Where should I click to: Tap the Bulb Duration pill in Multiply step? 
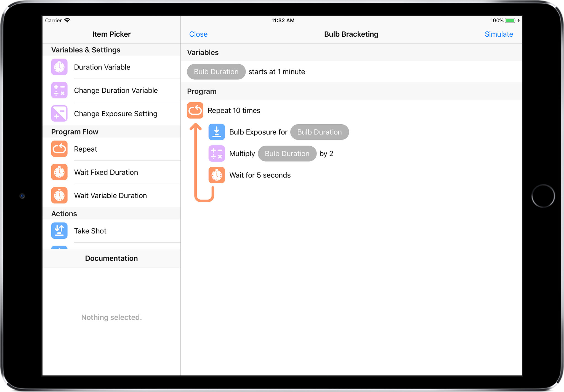[287, 154]
